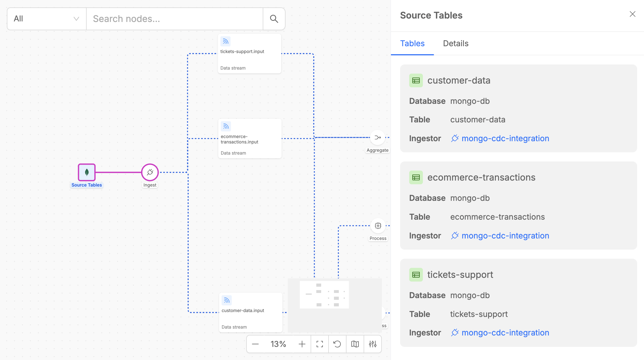644x360 pixels.
Task: Select the Source Tables MongoDB node
Action: pos(87,172)
